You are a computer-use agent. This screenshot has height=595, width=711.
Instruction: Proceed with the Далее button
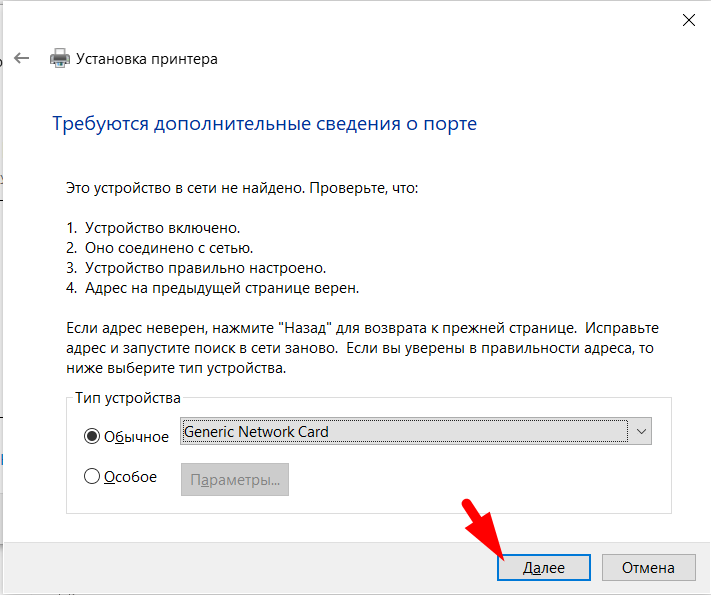click(x=544, y=567)
